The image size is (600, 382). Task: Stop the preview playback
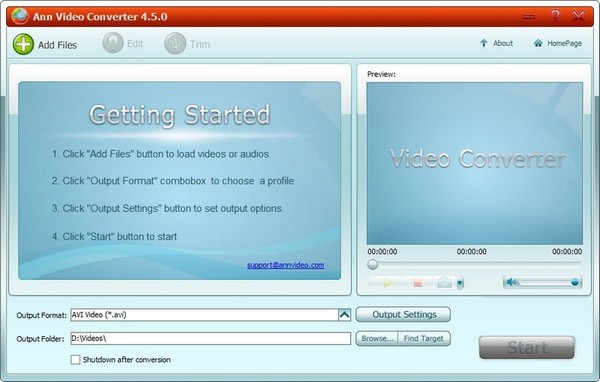(x=417, y=283)
